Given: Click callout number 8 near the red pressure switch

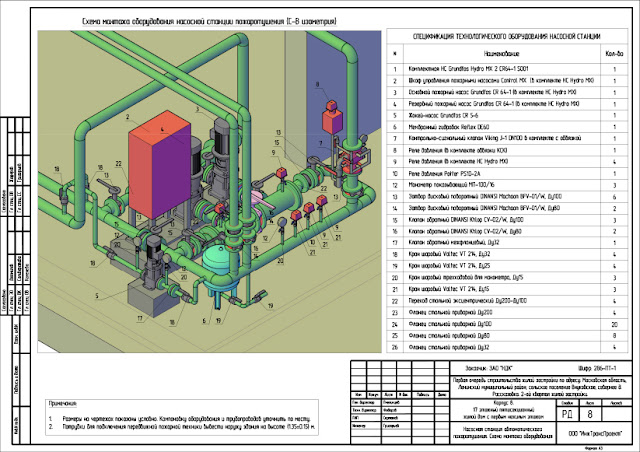Looking at the screenshot, I should point(317,84).
